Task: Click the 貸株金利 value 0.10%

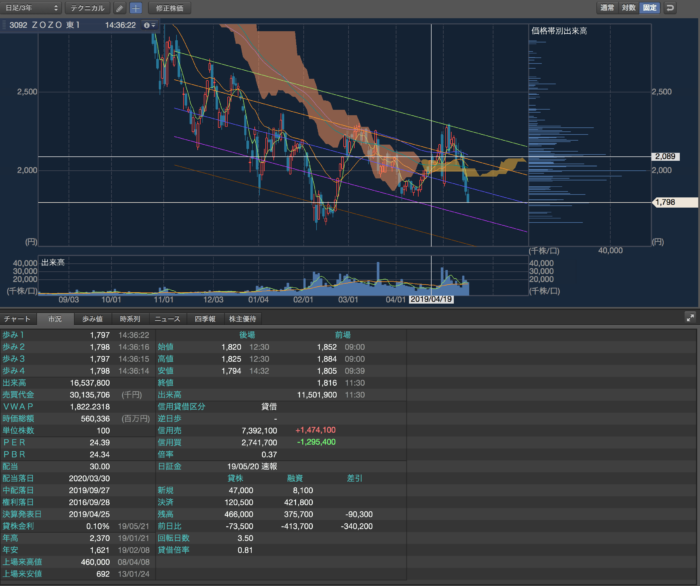Action: click(98, 526)
